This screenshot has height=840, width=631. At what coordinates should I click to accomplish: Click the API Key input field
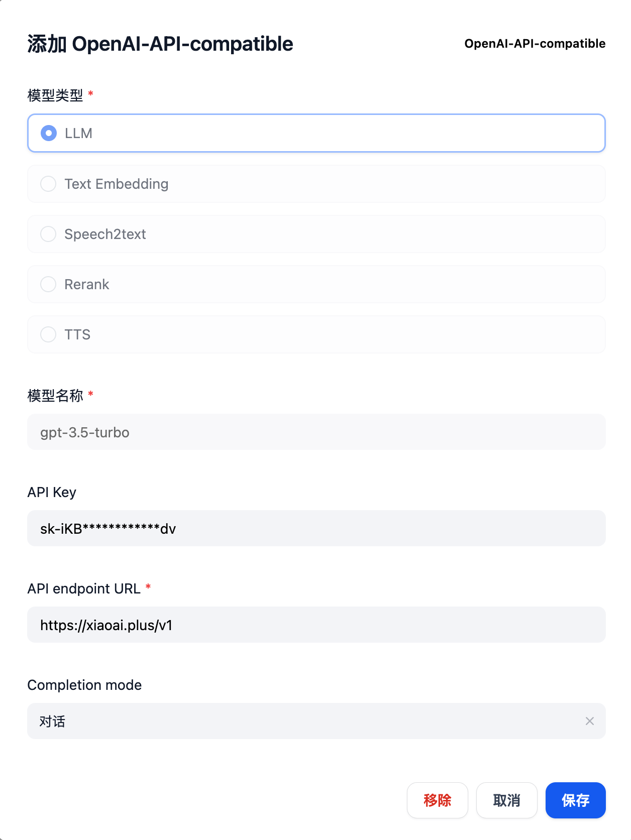(316, 528)
